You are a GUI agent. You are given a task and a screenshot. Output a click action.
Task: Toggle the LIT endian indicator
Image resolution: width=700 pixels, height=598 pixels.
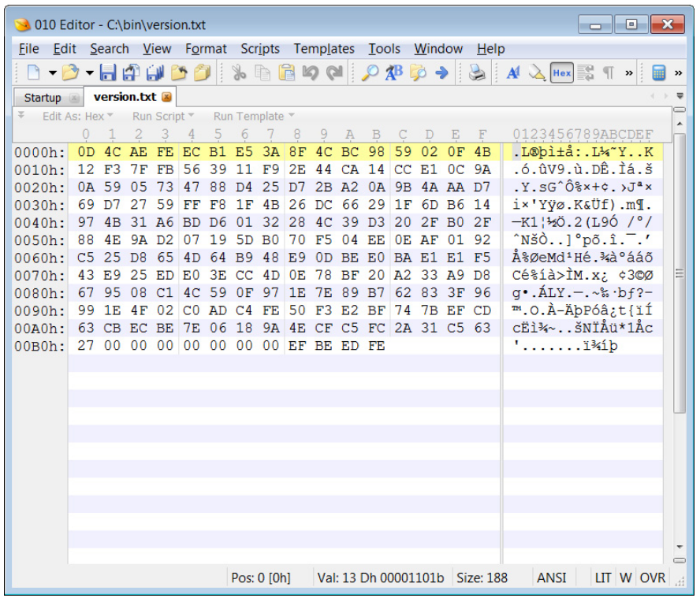pos(603,578)
